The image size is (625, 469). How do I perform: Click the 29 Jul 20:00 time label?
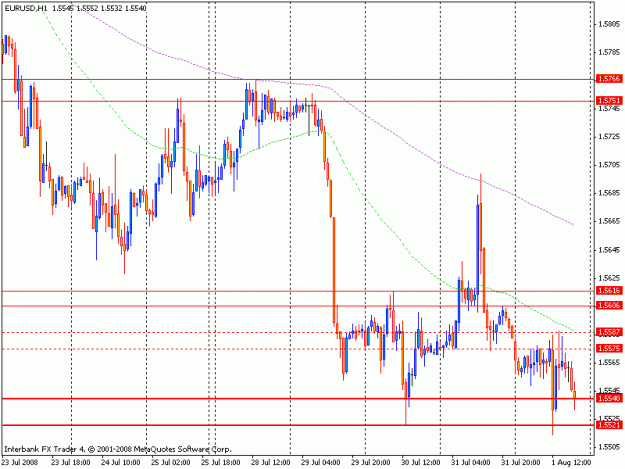(371, 462)
